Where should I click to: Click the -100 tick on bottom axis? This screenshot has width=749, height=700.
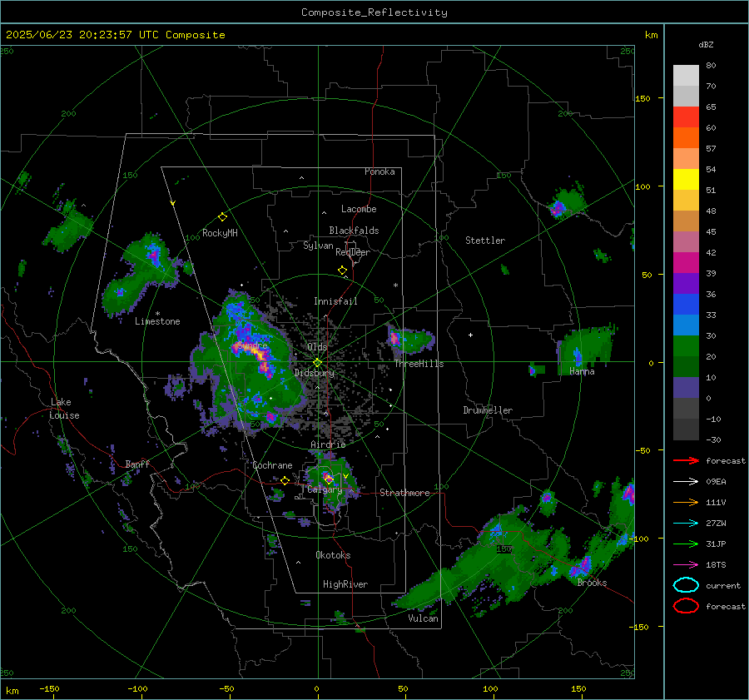(x=137, y=688)
